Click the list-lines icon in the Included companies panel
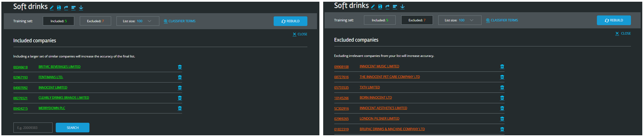The image size is (644, 137). (x=74, y=8)
